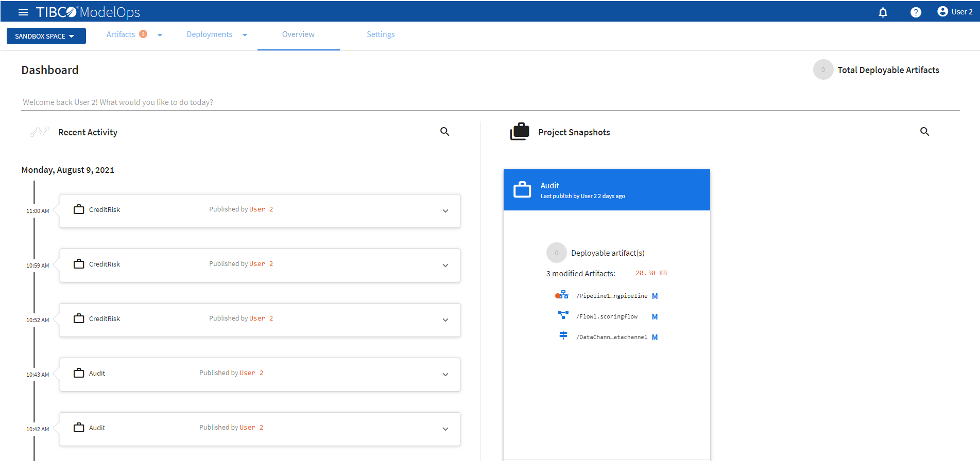This screenshot has width=980, height=461.
Task: Expand the 10:43 AM Audit activity
Action: [445, 375]
